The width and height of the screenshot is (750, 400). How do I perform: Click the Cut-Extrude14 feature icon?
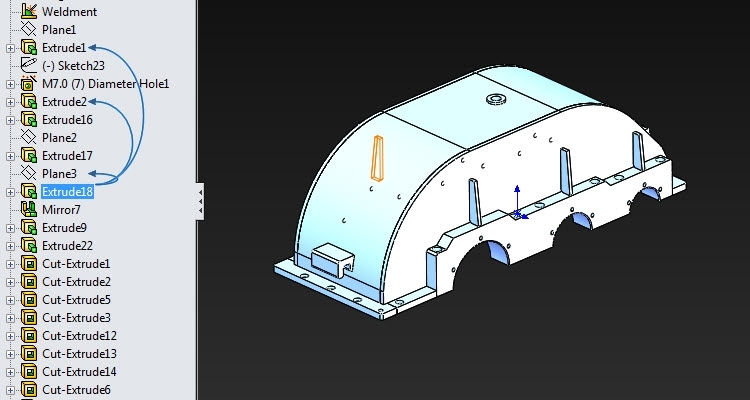pos(29,372)
